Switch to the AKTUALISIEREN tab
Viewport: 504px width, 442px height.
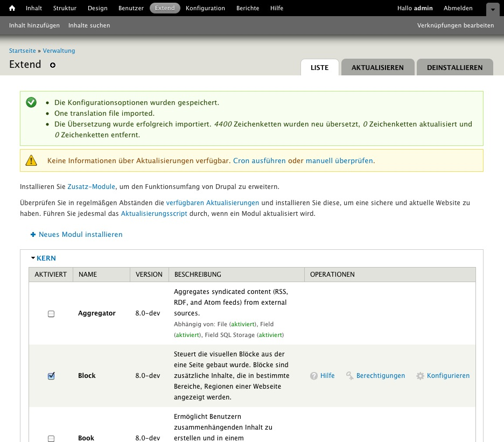377,67
